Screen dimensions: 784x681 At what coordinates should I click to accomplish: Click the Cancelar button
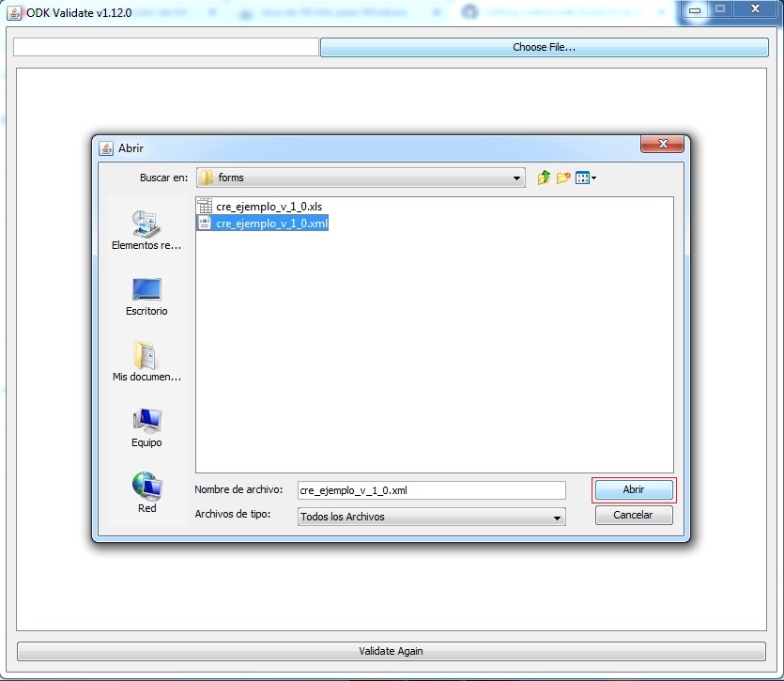(x=634, y=515)
